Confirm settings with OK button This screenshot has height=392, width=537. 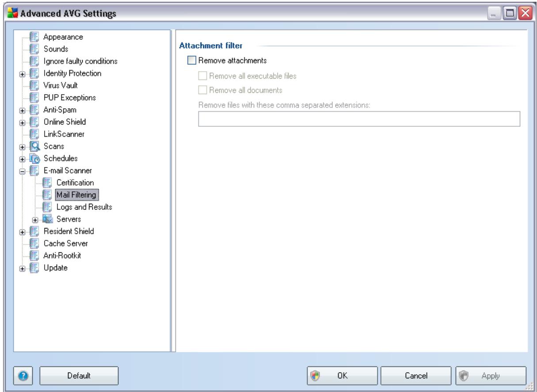tap(342, 376)
